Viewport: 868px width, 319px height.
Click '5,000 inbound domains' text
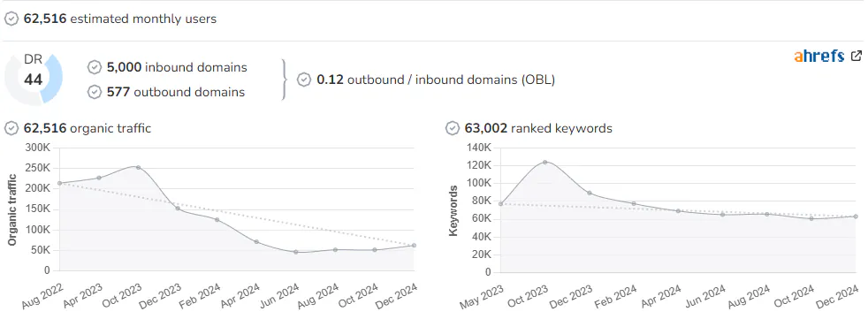pos(177,67)
